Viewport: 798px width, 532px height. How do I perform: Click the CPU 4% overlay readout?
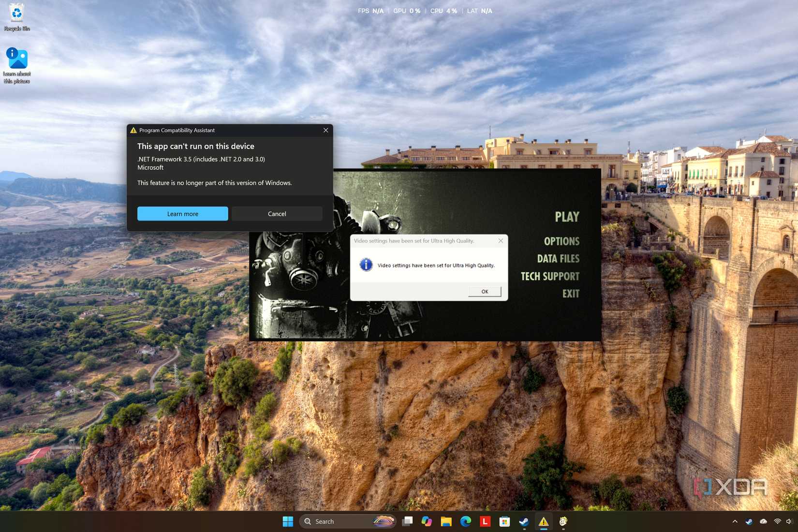[x=443, y=11]
